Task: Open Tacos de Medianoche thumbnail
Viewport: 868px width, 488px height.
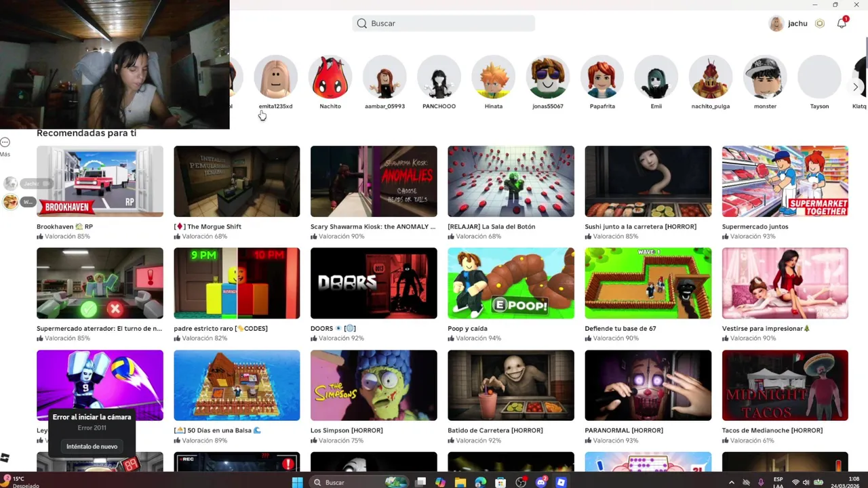Action: tap(785, 385)
